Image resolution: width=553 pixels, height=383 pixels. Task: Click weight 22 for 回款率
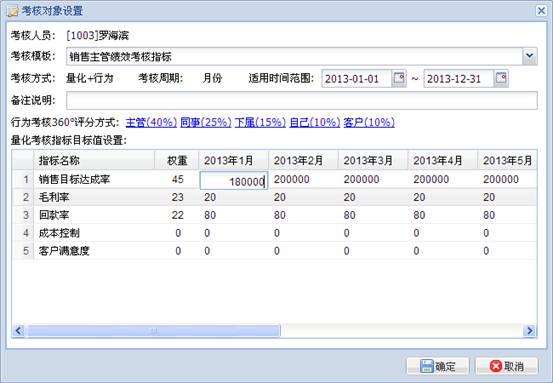click(178, 215)
